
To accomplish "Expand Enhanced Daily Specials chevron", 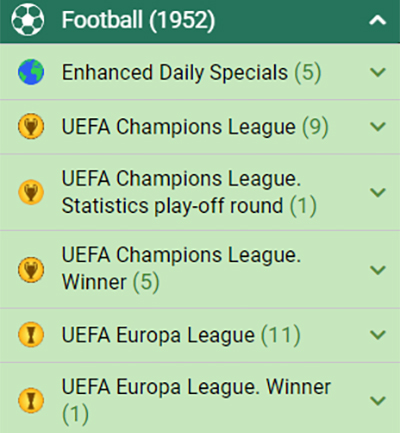I will tap(378, 72).
